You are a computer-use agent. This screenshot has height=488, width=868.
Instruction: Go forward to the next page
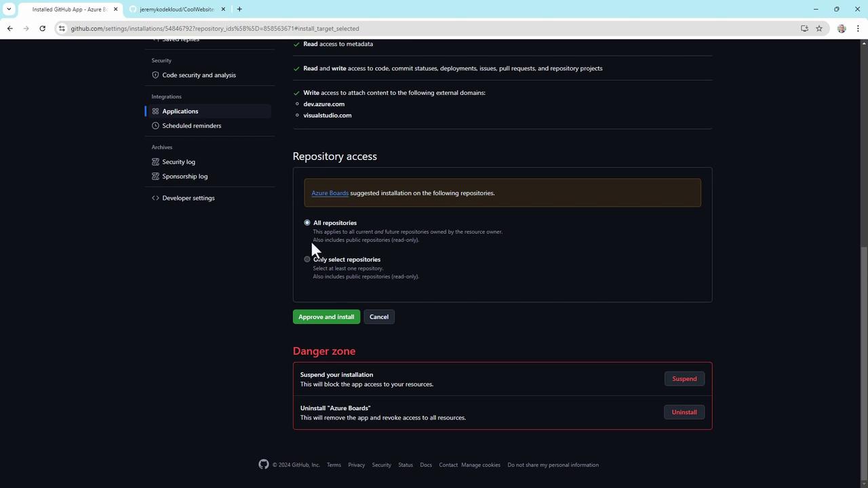(26, 28)
